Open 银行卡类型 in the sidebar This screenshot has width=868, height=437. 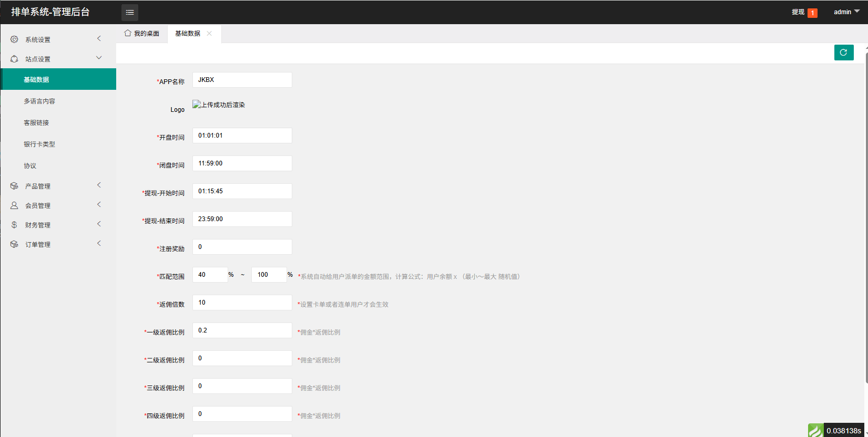click(x=39, y=144)
